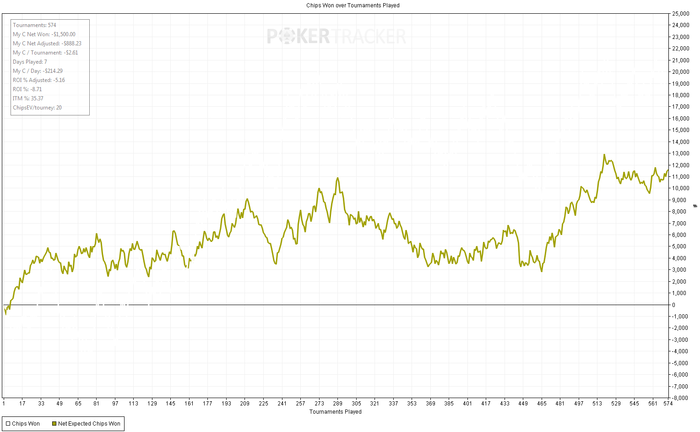Click the x-axis tick label 289

click(x=338, y=403)
